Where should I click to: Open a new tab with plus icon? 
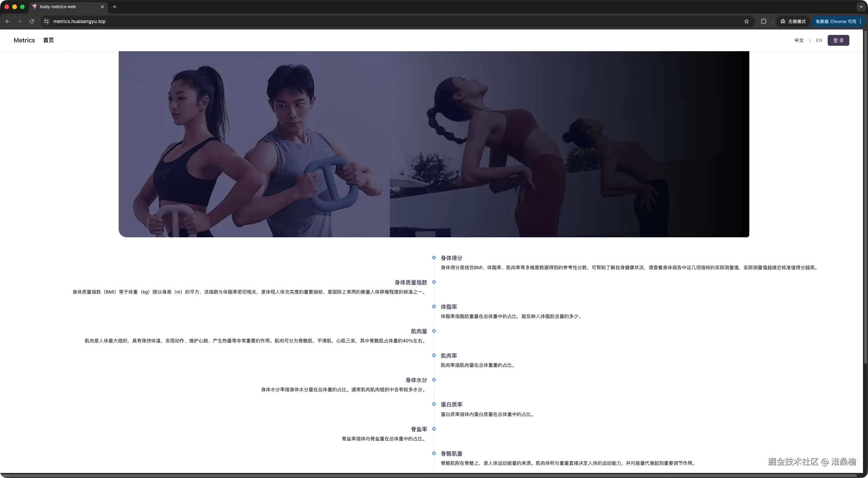[x=115, y=7]
